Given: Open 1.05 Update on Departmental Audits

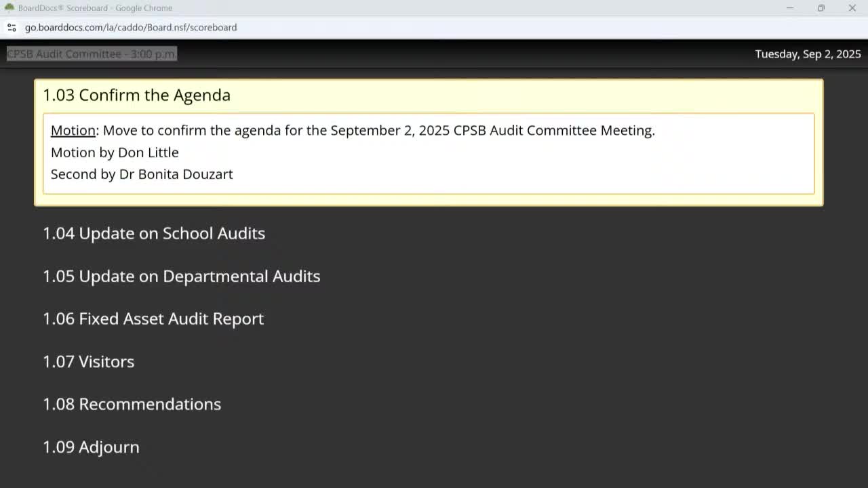Looking at the screenshot, I should pyautogui.click(x=181, y=276).
